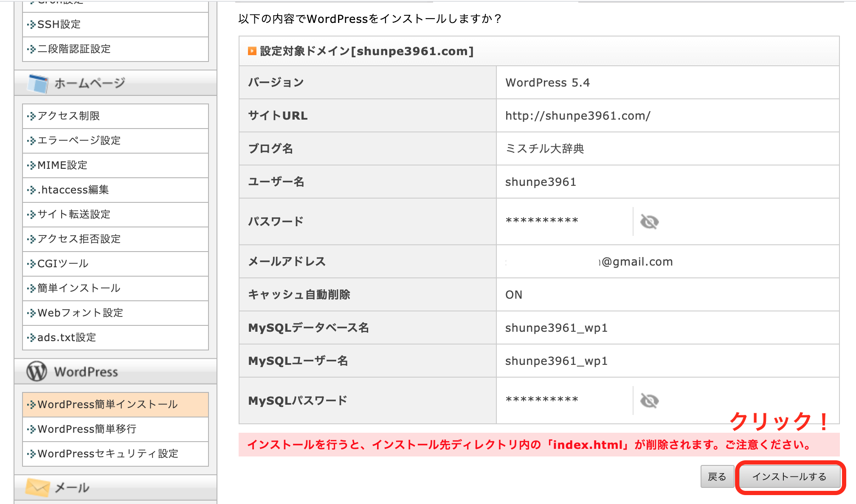Viewport: 856px width, 504px height.
Task: Click the インストールする button
Action: tap(790, 477)
